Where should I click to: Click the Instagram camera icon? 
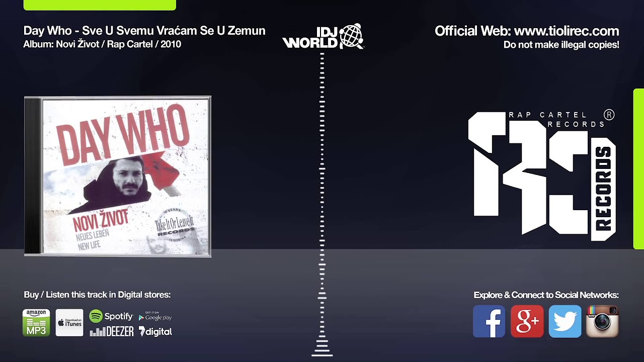(603, 321)
